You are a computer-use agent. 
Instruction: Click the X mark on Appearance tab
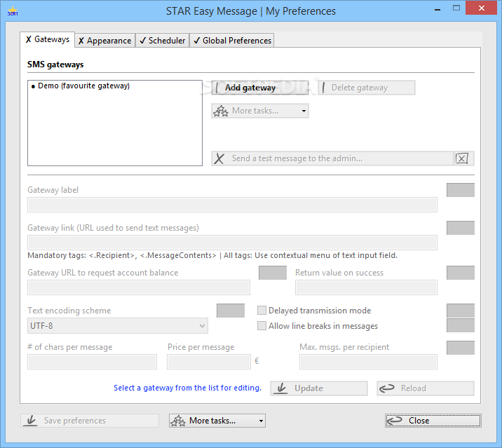(81, 41)
